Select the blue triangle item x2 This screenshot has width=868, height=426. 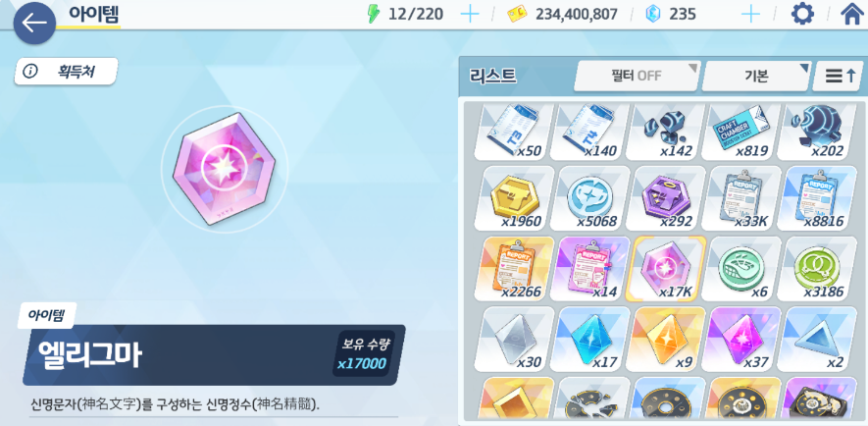click(x=818, y=339)
